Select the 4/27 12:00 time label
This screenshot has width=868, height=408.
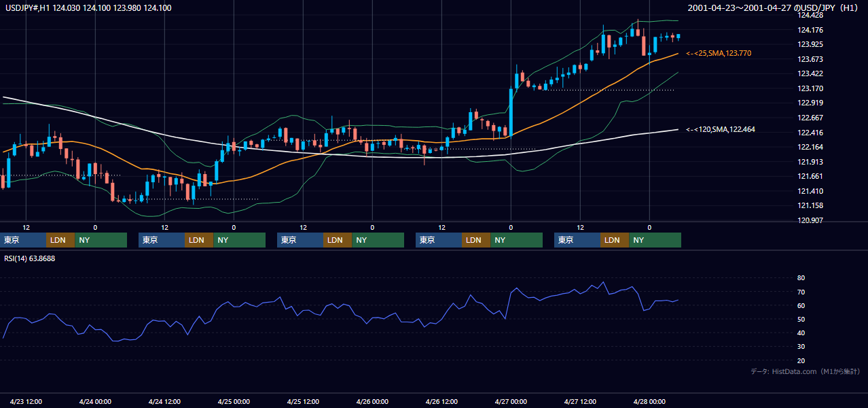pyautogui.click(x=580, y=401)
